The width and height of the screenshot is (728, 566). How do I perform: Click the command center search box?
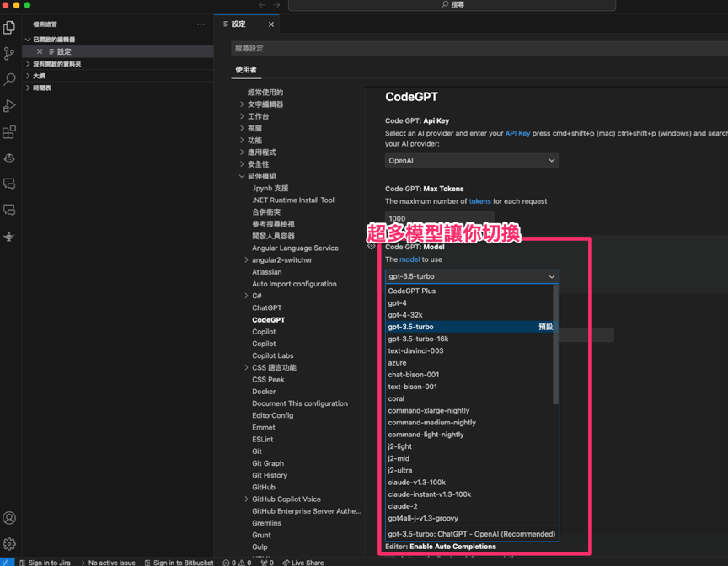(x=452, y=5)
